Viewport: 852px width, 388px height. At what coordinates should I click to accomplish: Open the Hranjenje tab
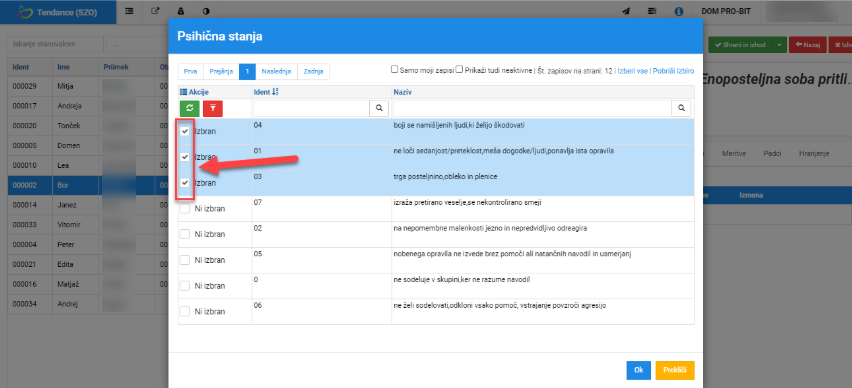click(813, 154)
